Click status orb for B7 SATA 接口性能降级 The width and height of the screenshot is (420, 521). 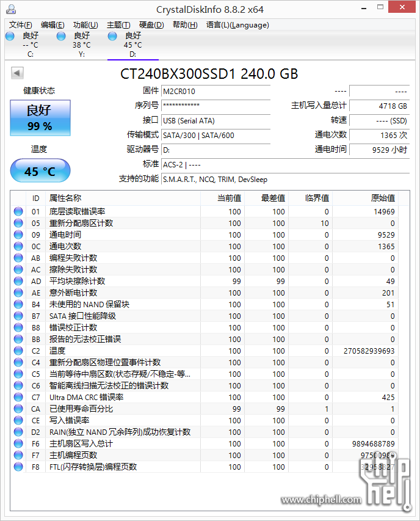tap(18, 316)
